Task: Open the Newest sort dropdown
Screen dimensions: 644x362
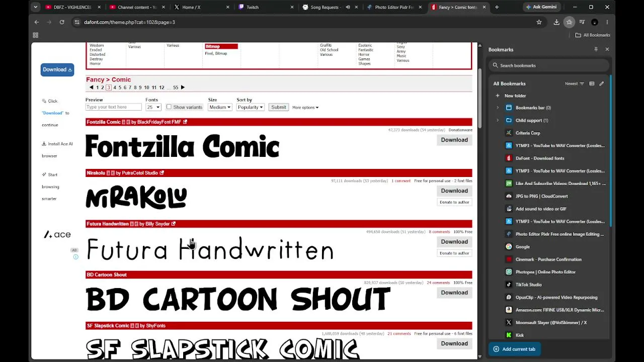Action: point(575,83)
